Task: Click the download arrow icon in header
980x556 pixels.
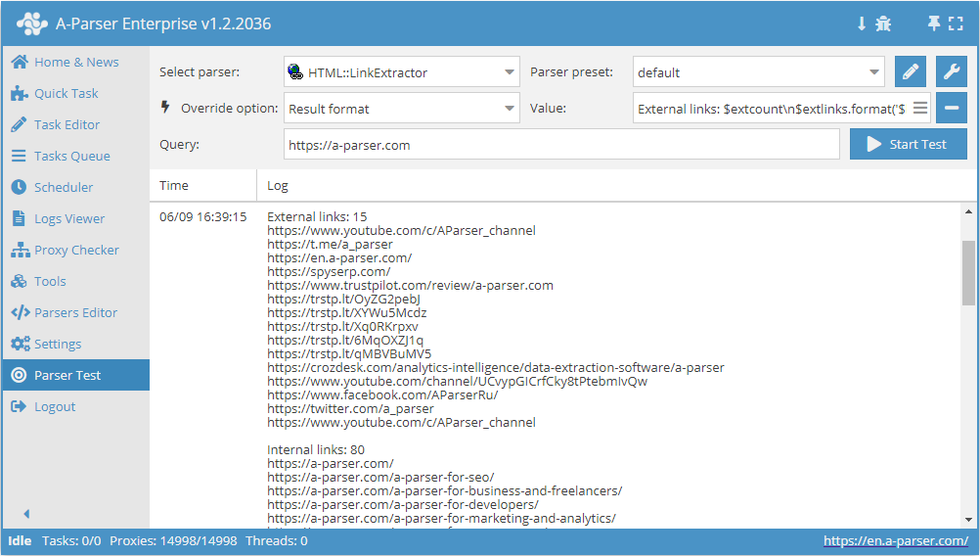Action: (x=862, y=23)
